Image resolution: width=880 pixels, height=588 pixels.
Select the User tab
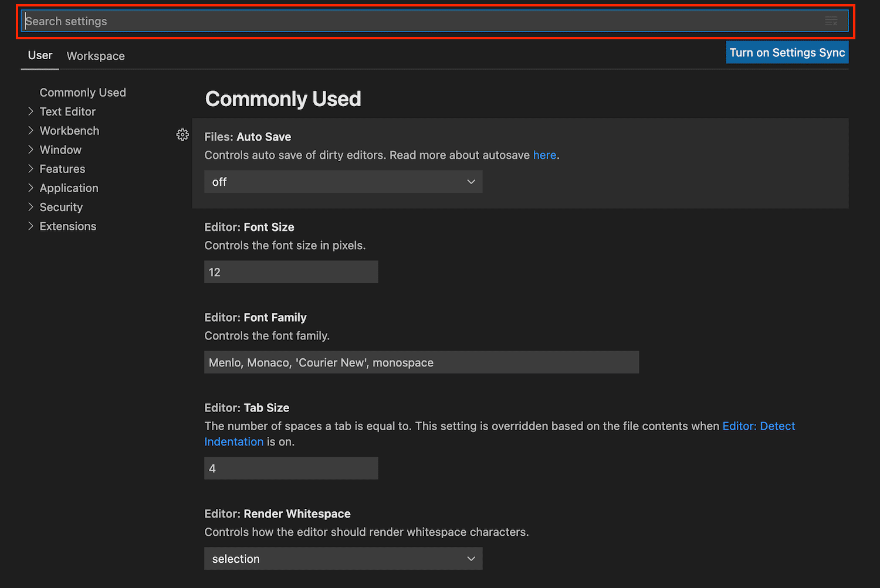(39, 56)
